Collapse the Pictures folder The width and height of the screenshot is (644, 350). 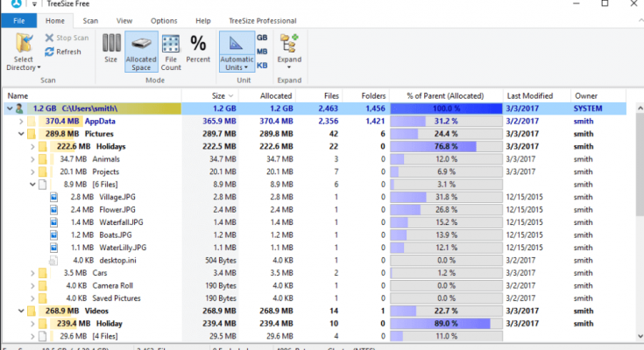21,134
